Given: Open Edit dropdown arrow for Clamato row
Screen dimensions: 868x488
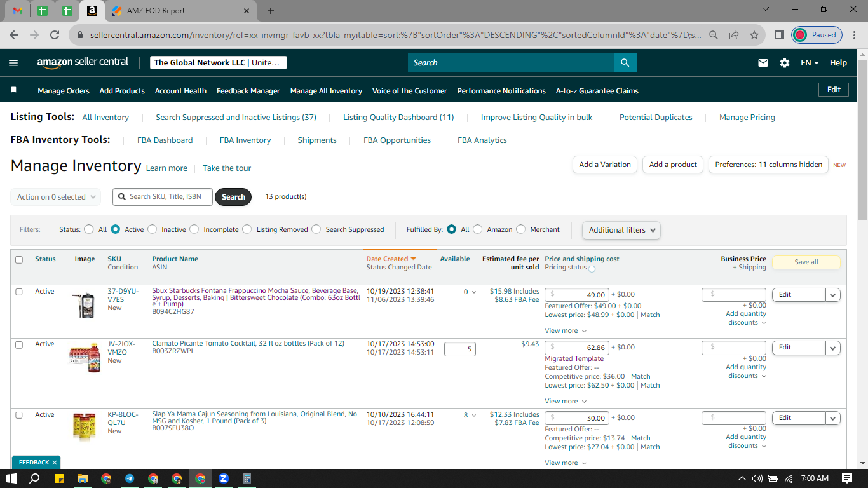Looking at the screenshot, I should click(833, 348).
